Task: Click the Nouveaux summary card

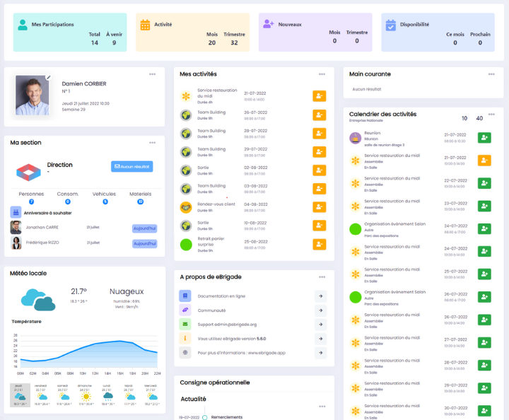Action: [315, 32]
